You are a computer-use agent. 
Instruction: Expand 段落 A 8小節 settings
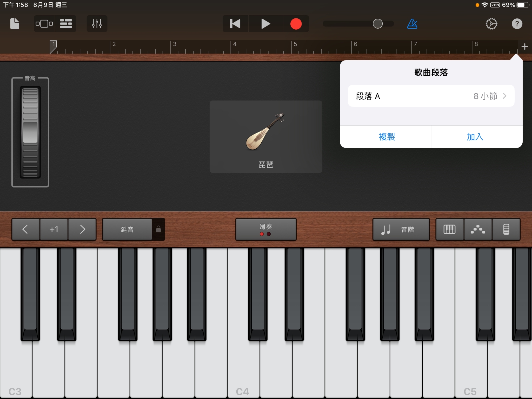pos(431,96)
